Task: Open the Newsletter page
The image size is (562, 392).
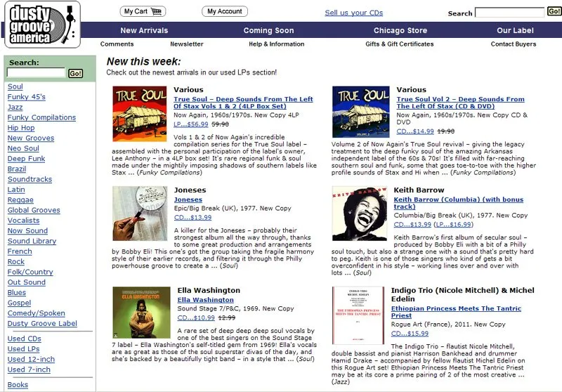Action: pos(187,44)
